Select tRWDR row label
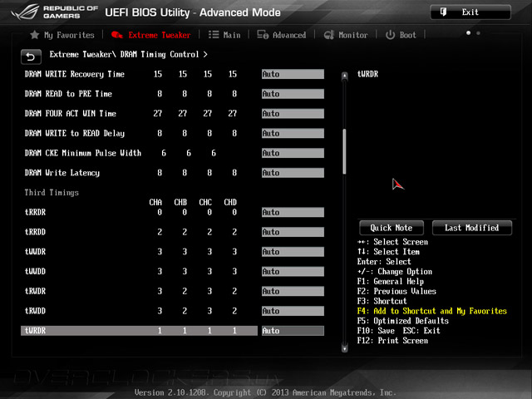The image size is (532, 399). point(35,291)
